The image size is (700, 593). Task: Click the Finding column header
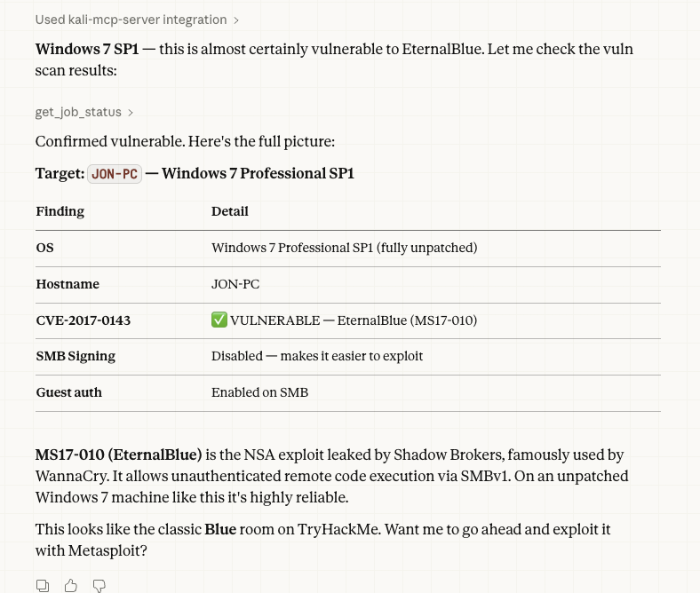coord(60,211)
